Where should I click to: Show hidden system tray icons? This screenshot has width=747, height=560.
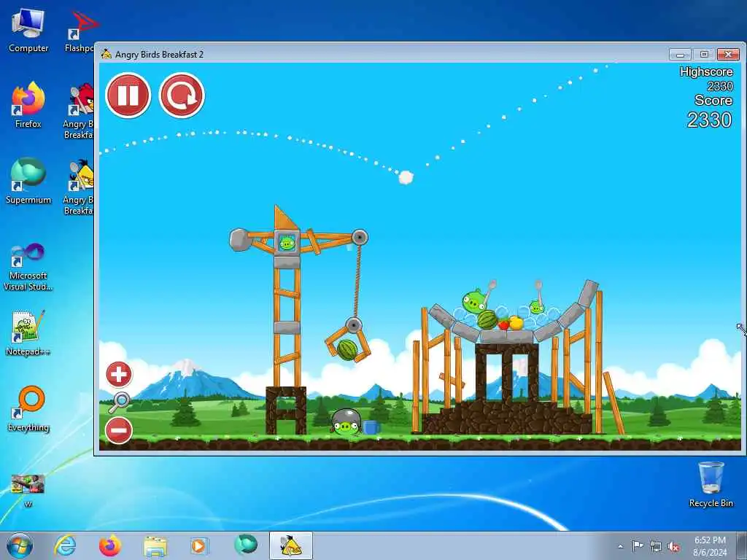point(620,547)
